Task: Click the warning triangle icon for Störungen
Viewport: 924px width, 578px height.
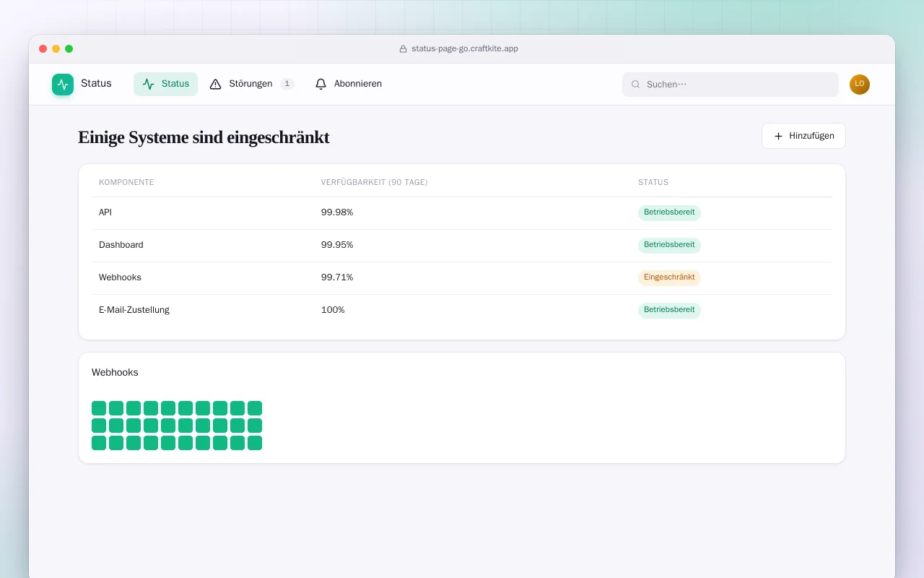Action: tap(216, 84)
